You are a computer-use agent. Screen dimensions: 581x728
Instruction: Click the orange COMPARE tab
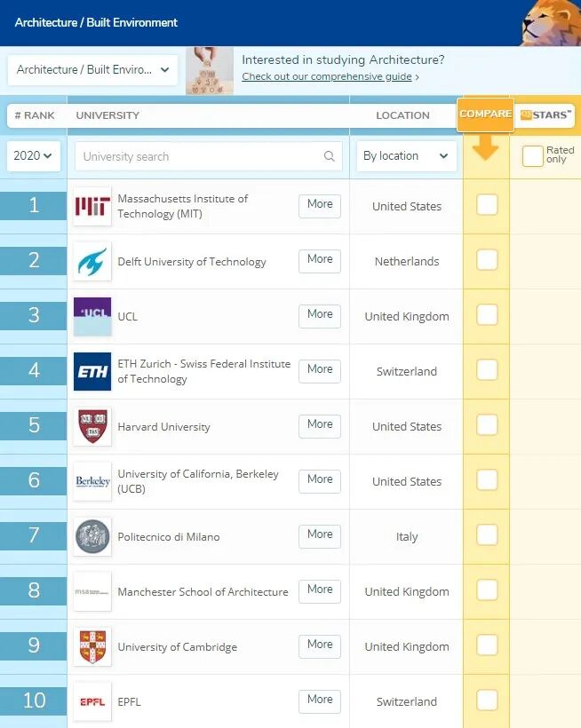tap(485, 115)
